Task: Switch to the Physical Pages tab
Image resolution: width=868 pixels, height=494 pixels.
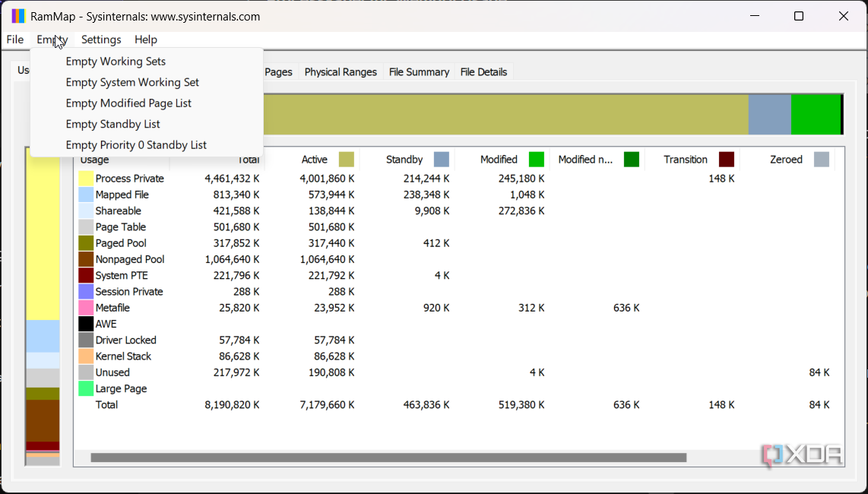Action: click(278, 72)
